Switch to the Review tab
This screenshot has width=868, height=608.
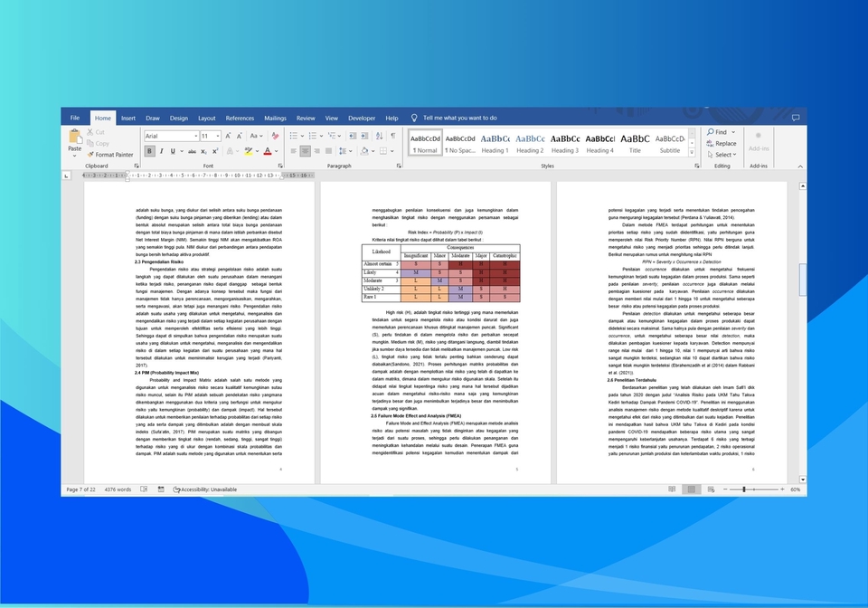point(306,118)
